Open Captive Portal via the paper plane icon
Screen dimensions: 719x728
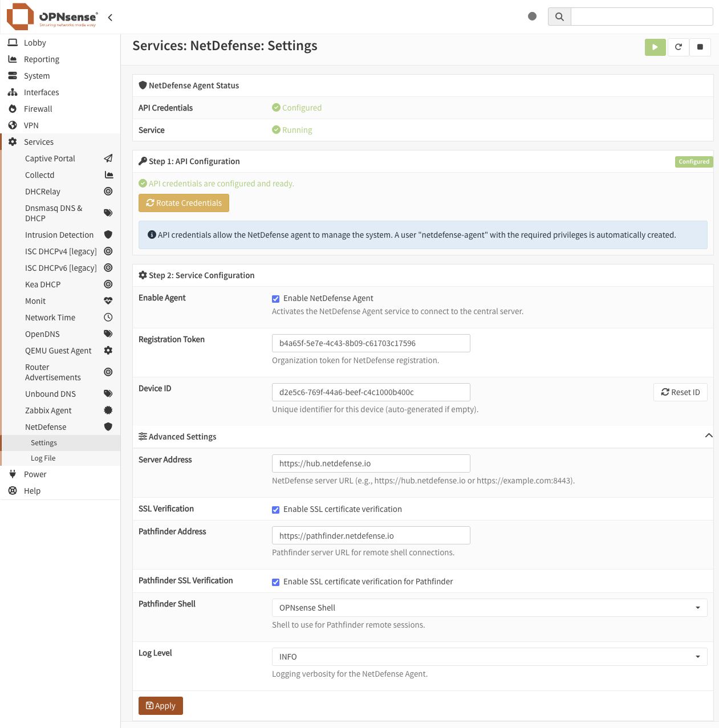(x=108, y=158)
